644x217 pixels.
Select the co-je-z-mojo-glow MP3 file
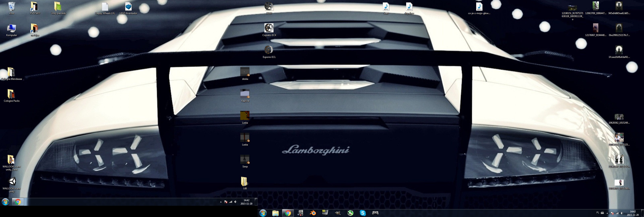point(479,7)
